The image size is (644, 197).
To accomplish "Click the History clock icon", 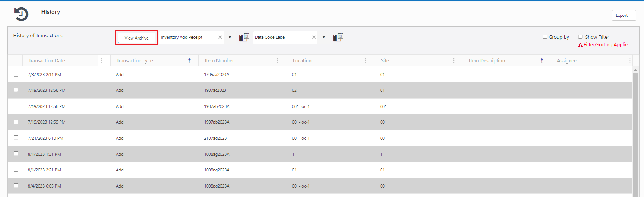I will 21,14.
